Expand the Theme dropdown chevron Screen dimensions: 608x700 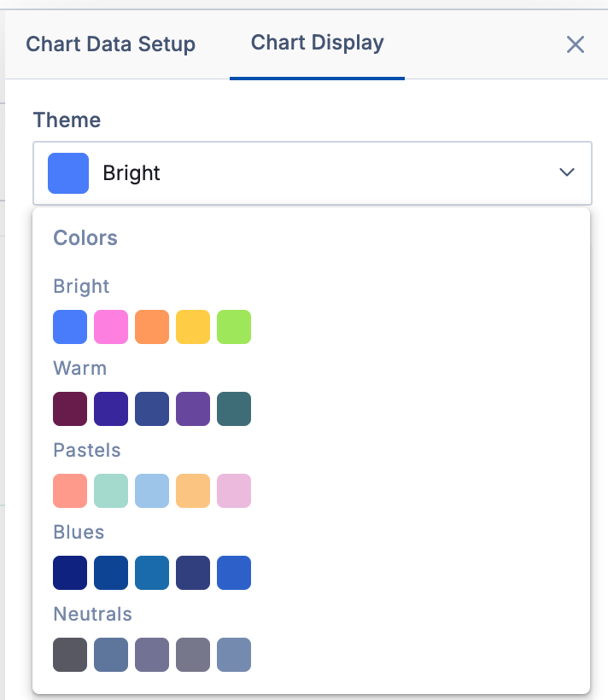point(567,172)
